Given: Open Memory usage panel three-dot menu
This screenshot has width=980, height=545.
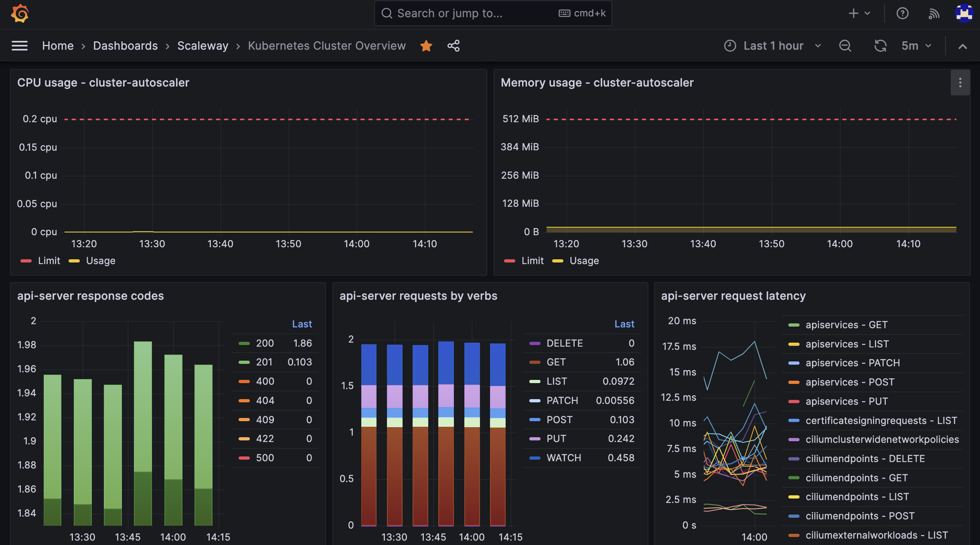Looking at the screenshot, I should click(x=960, y=83).
